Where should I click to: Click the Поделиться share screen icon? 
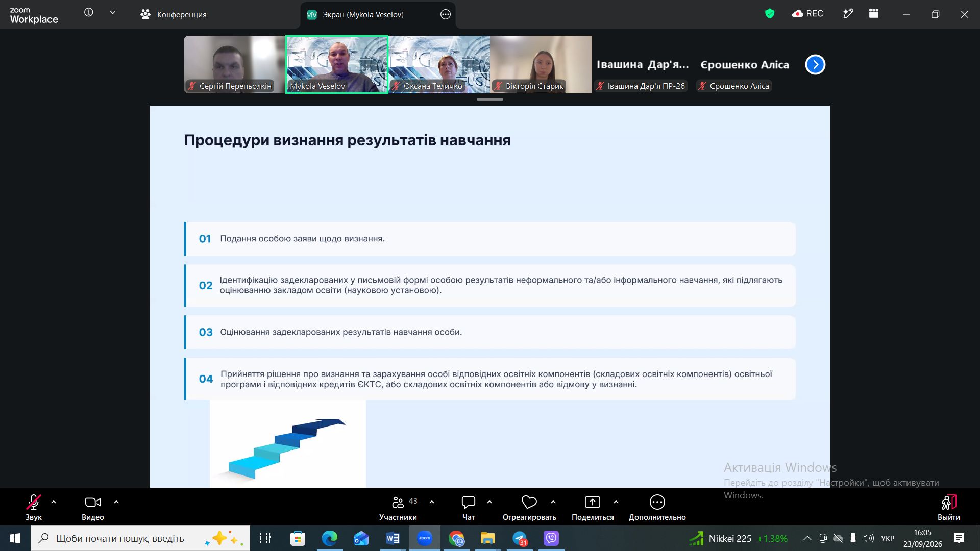592,503
